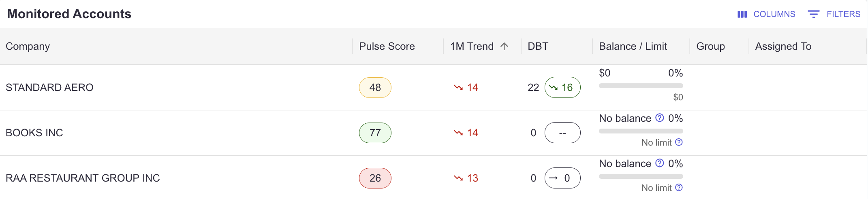The width and height of the screenshot is (868, 199).
Task: Sort by Pulse Score column header
Action: click(x=387, y=46)
